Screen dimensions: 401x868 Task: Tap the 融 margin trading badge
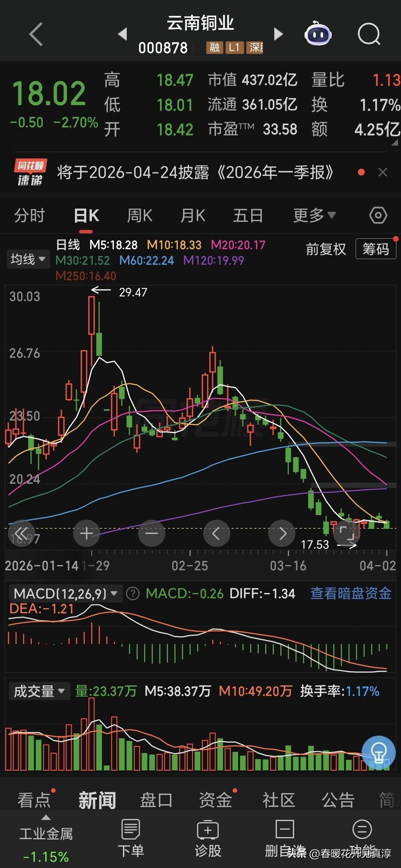tap(214, 47)
